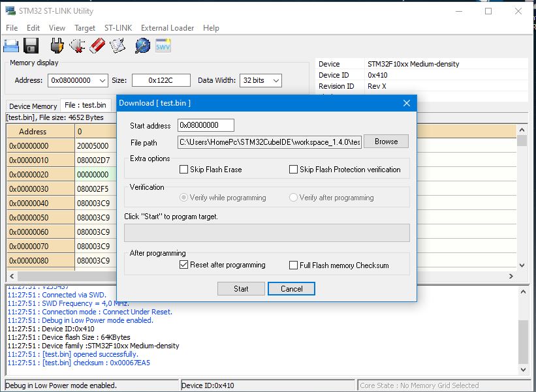
Task: Click the Address column header
Action: click(40, 132)
